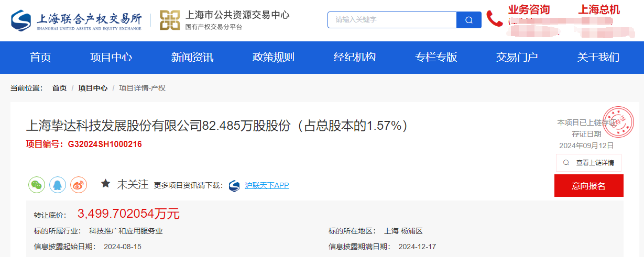Click the star favorite icon
The height and width of the screenshot is (257, 644).
pos(105,184)
